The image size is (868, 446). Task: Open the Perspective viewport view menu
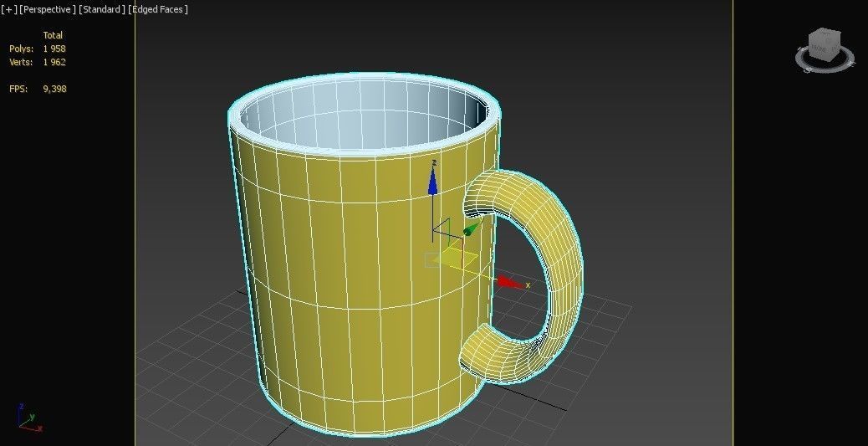click(47, 9)
